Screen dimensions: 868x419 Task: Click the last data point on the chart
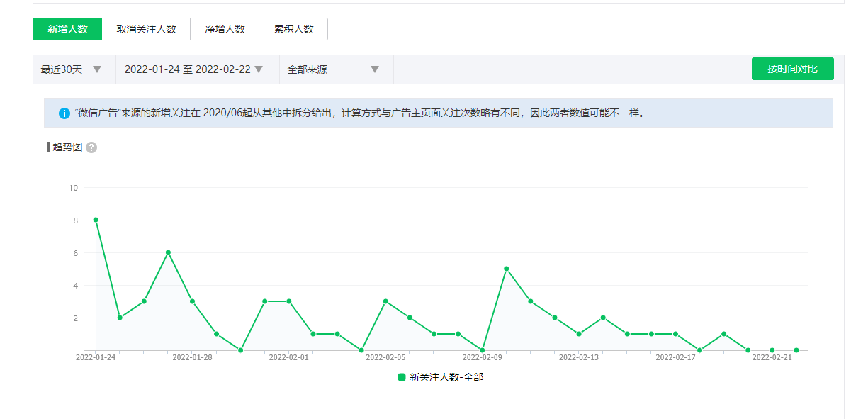[x=796, y=350]
